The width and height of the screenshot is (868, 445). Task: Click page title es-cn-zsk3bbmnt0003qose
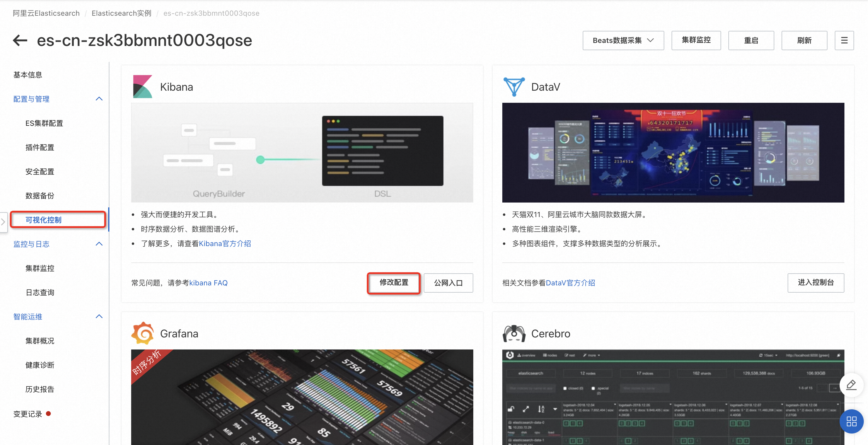pyautogui.click(x=144, y=41)
